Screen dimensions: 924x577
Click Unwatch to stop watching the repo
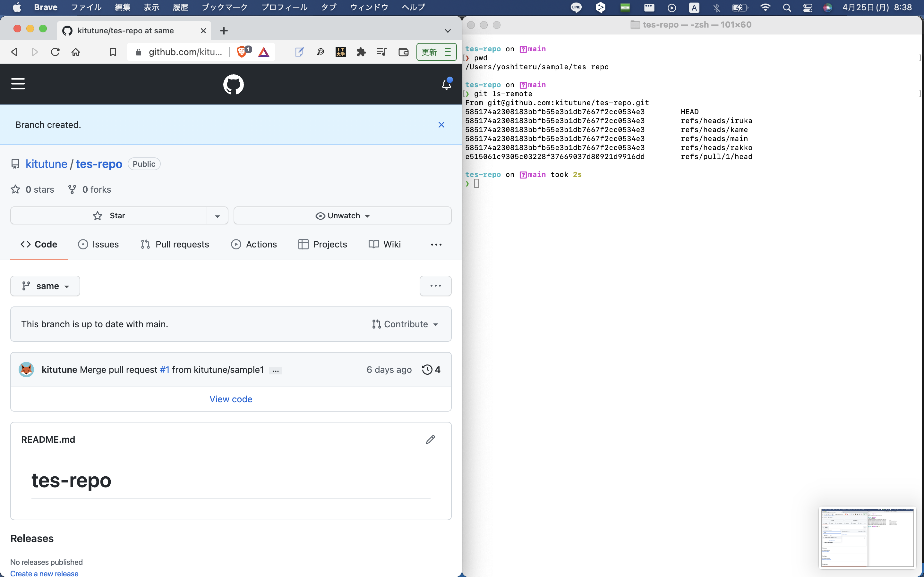pos(341,215)
